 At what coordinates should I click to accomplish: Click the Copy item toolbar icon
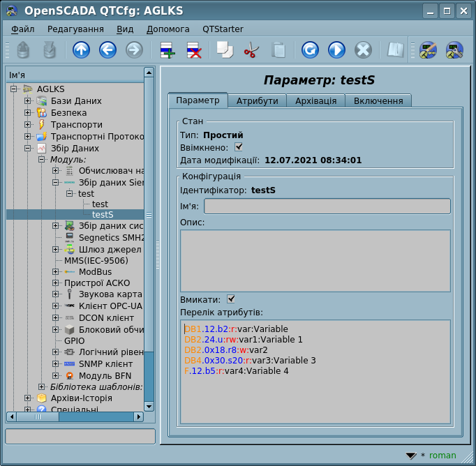[225, 50]
